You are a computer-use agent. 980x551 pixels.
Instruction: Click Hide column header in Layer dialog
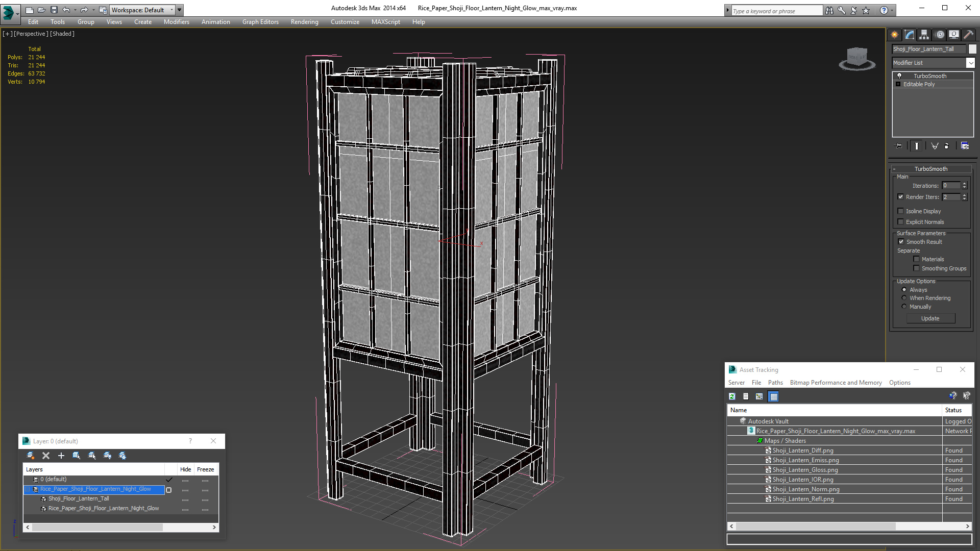(x=185, y=469)
